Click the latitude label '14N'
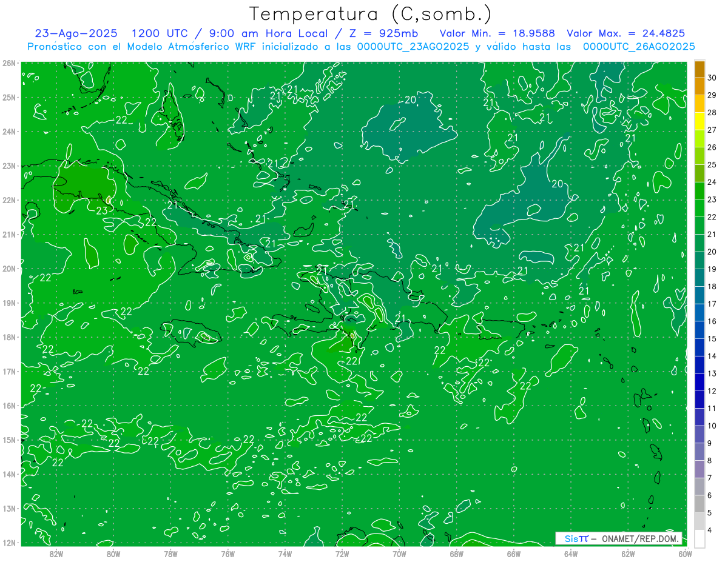The image size is (728, 562). pos(9,474)
